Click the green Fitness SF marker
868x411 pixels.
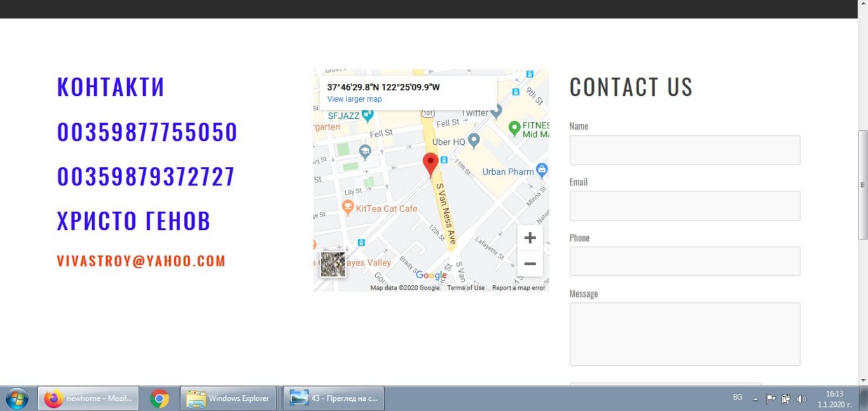(514, 128)
